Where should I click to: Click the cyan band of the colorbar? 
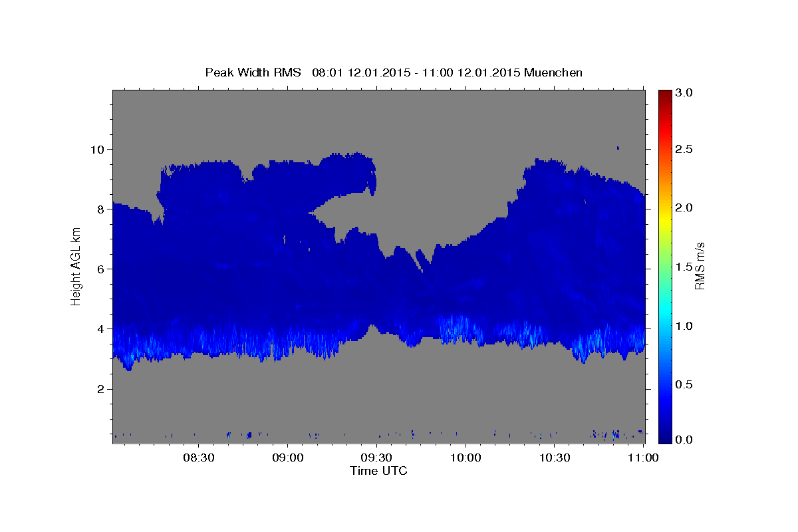pyautogui.click(x=665, y=309)
